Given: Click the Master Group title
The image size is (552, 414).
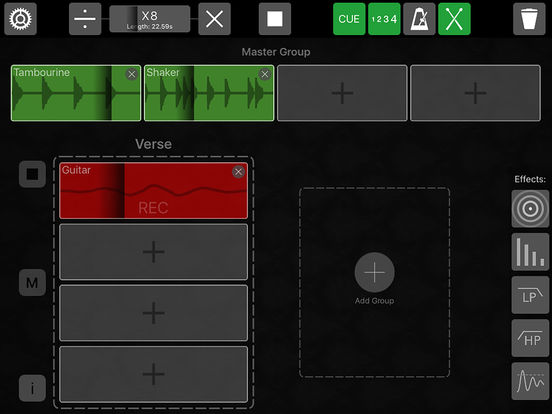Looking at the screenshot, I should (x=276, y=52).
